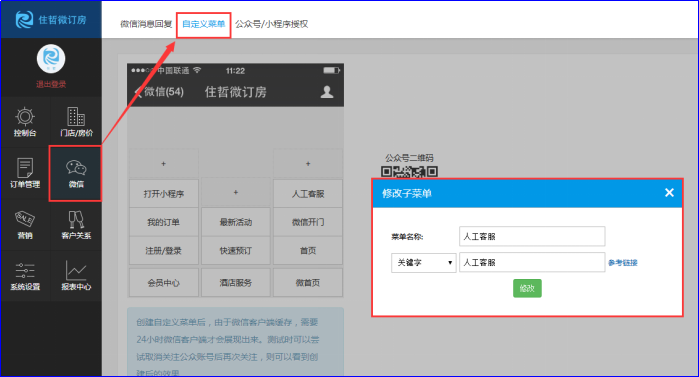Click the 公众号二维码 QR code image
This screenshot has height=377, width=699.
(x=409, y=172)
